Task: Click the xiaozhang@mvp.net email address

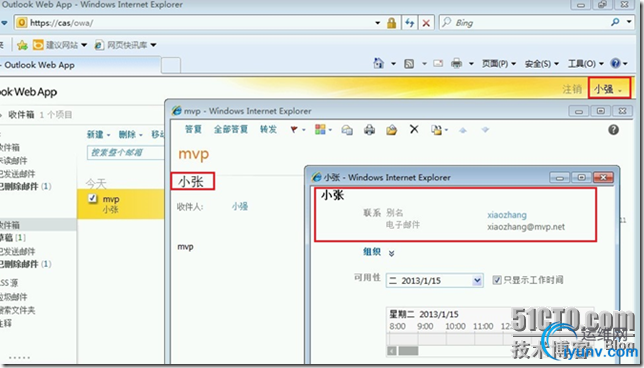Action: (526, 227)
